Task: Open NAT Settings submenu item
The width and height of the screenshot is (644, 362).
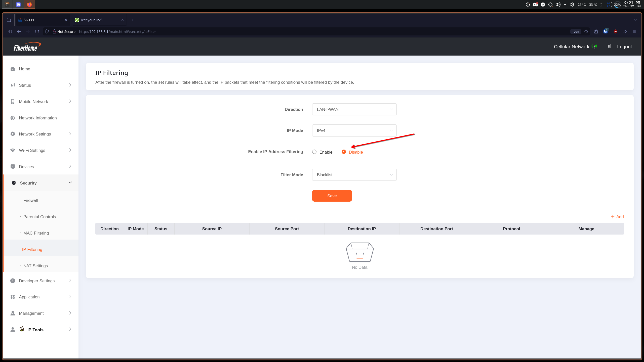Action: 35,266
